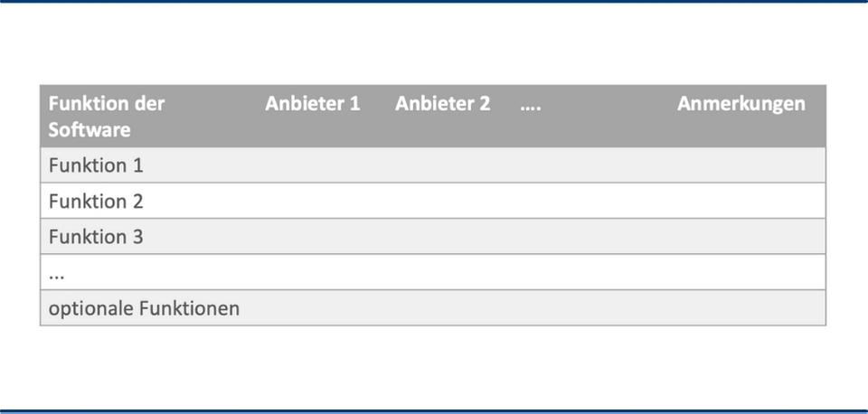This screenshot has width=868, height=414.
Task: Click Anmerkungen cell for Funktion 3
Action: point(748,236)
